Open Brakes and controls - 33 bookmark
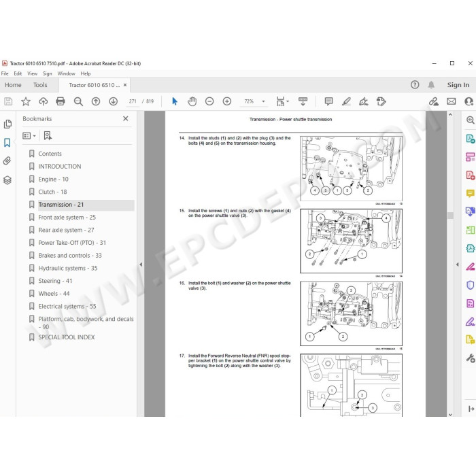Viewport: 476px width, 476px height. (x=70, y=256)
